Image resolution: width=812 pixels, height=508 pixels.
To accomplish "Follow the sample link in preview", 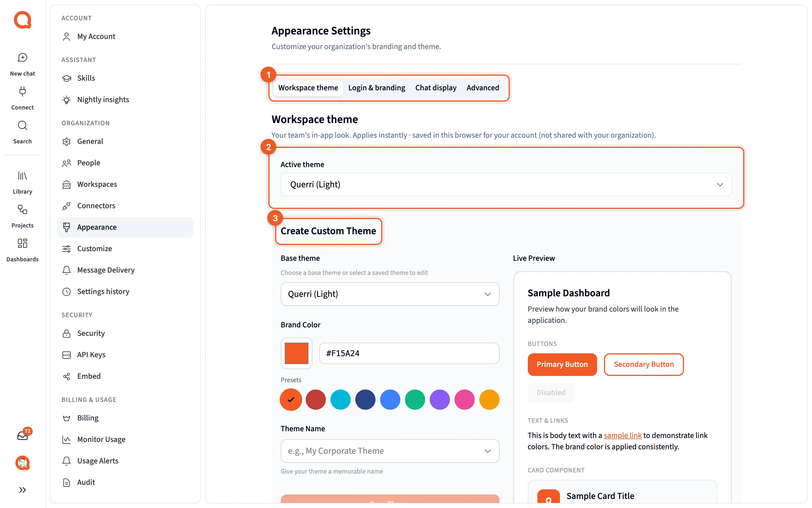I will coord(623,435).
